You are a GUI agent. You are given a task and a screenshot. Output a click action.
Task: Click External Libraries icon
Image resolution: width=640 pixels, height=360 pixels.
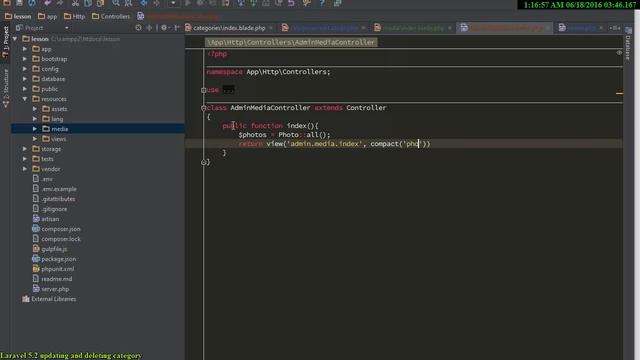coord(26,299)
